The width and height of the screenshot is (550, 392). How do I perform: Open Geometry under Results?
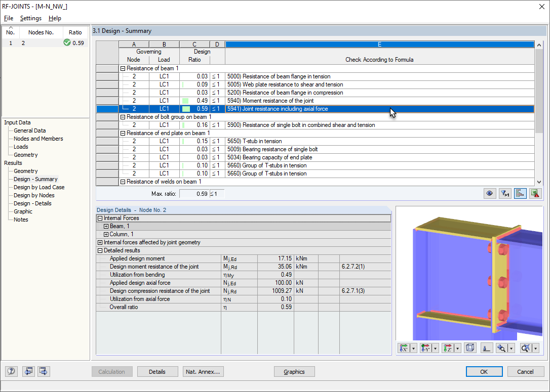tap(26, 171)
